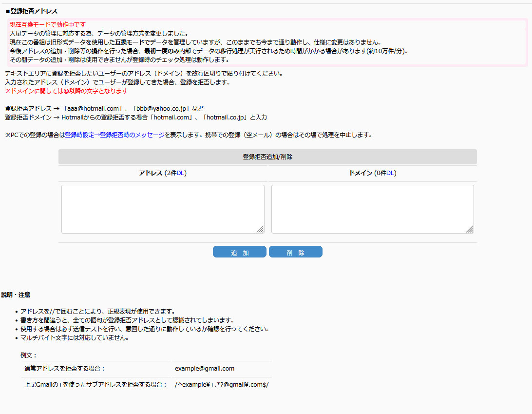This screenshot has height=414, width=532.
Task: Click the address rejection text area
Action: click(163, 209)
